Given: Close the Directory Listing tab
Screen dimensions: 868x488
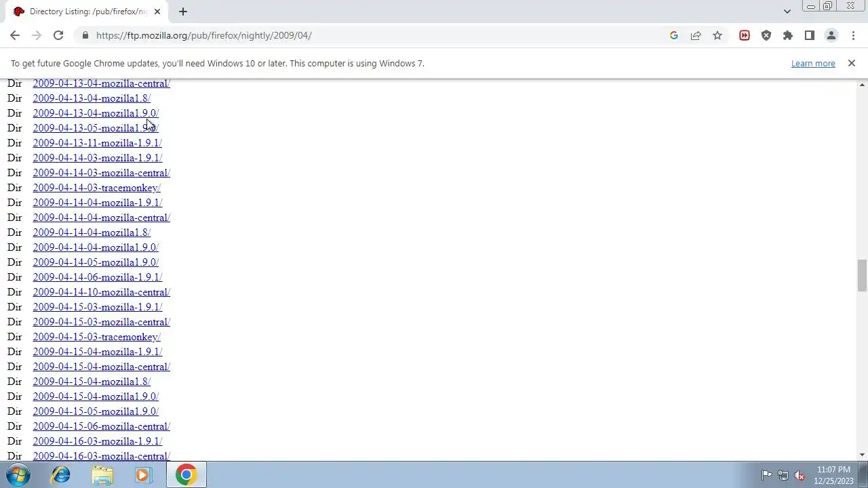Looking at the screenshot, I should [157, 12].
